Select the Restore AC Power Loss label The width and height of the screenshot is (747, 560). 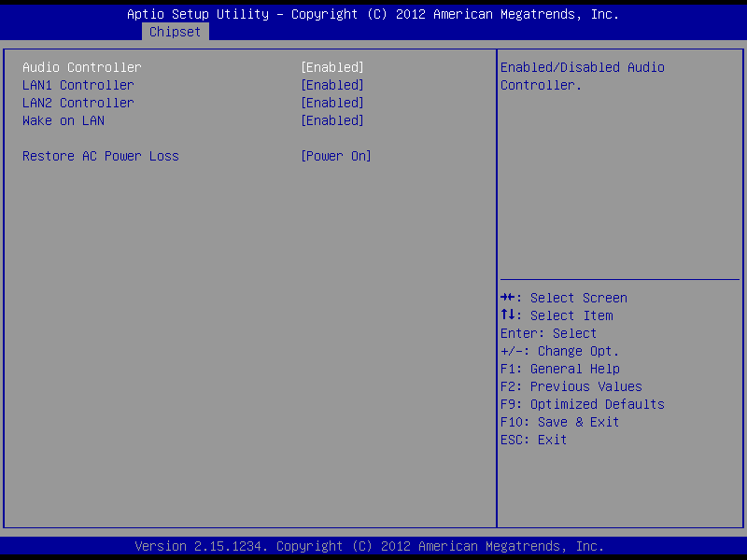(101, 156)
